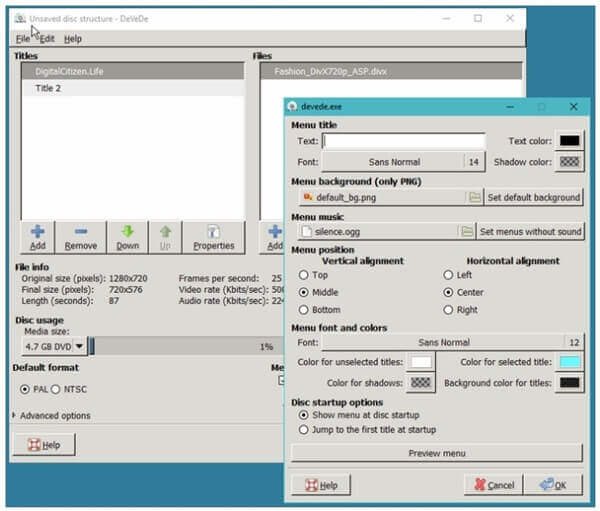
Task: Open the 4.7 GB DVD media size dropdown
Action: [x=54, y=346]
